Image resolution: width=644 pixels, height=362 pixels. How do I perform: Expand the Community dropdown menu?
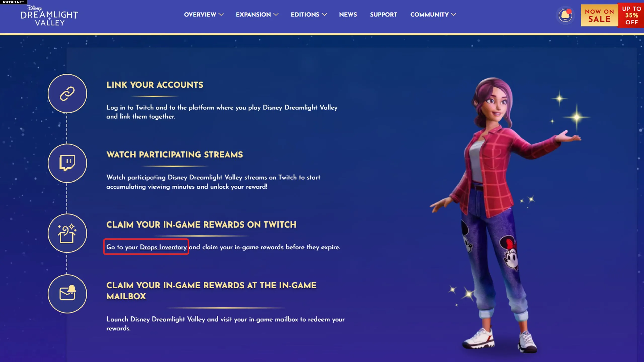click(x=433, y=15)
